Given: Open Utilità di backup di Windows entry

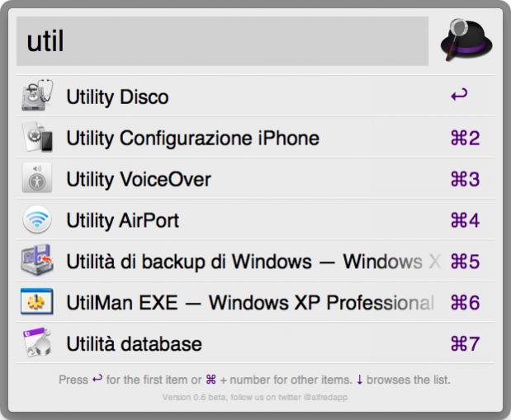Looking at the screenshot, I should click(x=256, y=261).
